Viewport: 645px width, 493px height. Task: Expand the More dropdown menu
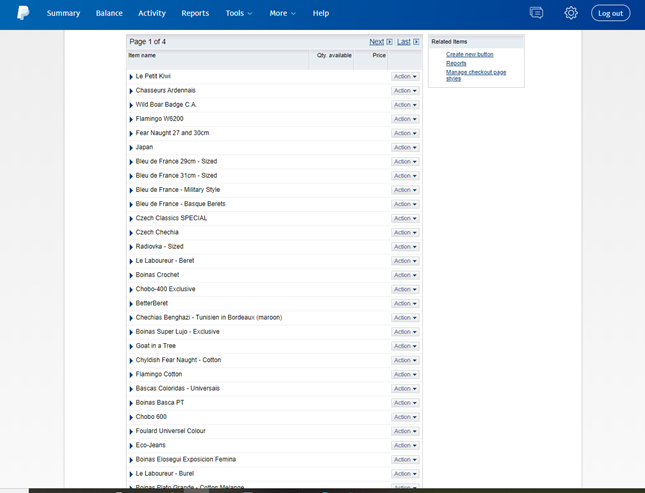coord(283,13)
